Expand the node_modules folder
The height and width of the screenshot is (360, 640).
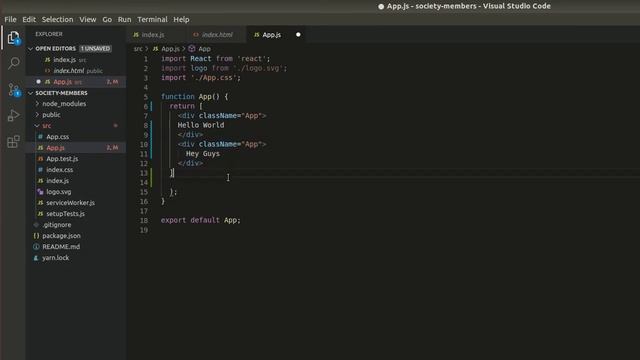pos(37,104)
